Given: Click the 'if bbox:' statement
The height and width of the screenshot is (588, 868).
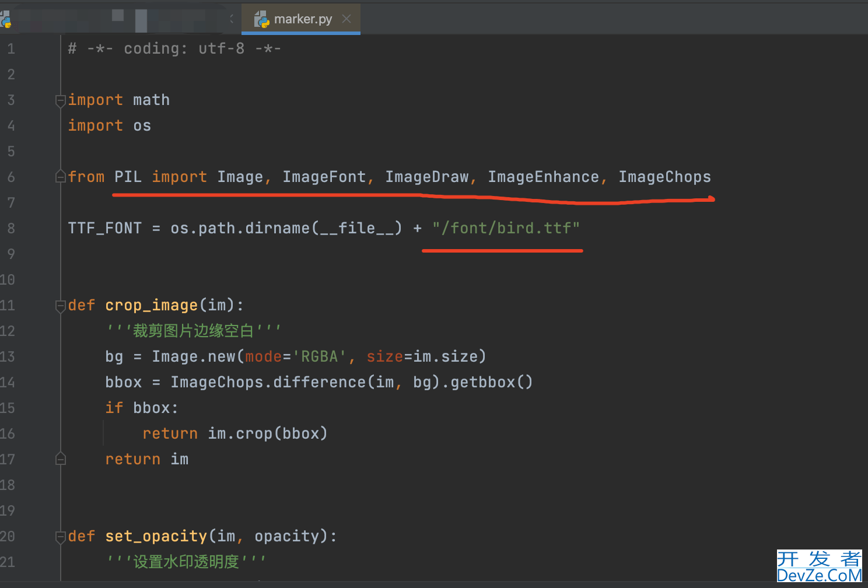Looking at the screenshot, I should 141,408.
